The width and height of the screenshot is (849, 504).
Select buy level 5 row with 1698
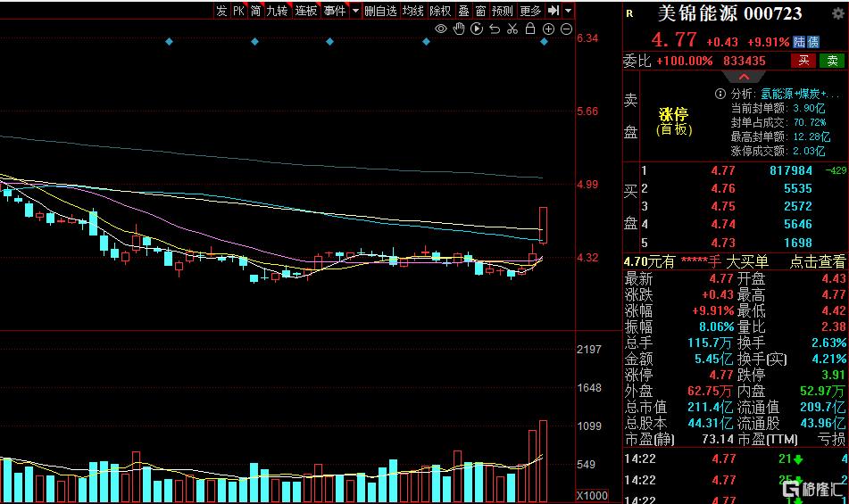(744, 243)
